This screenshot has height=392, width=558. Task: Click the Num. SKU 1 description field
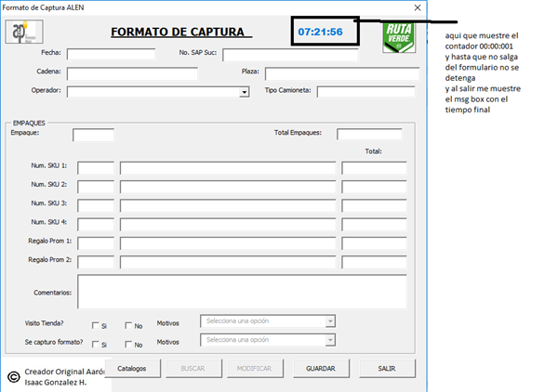(228, 168)
